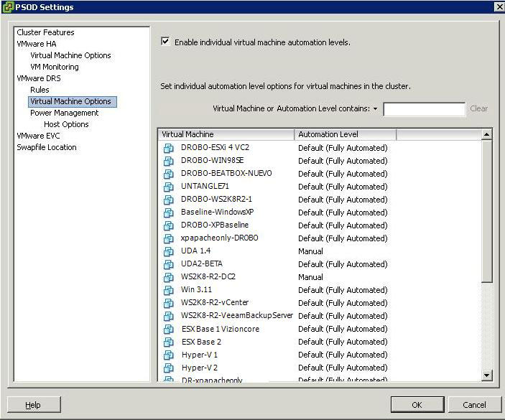Click the VM icon for ESX Base 2
The height and width of the screenshot is (420, 505).
(x=168, y=342)
